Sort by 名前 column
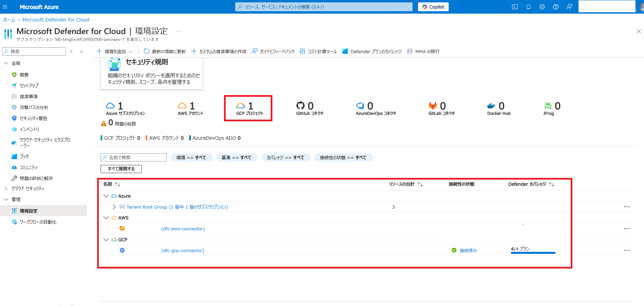The image size is (644, 306). coord(112,184)
